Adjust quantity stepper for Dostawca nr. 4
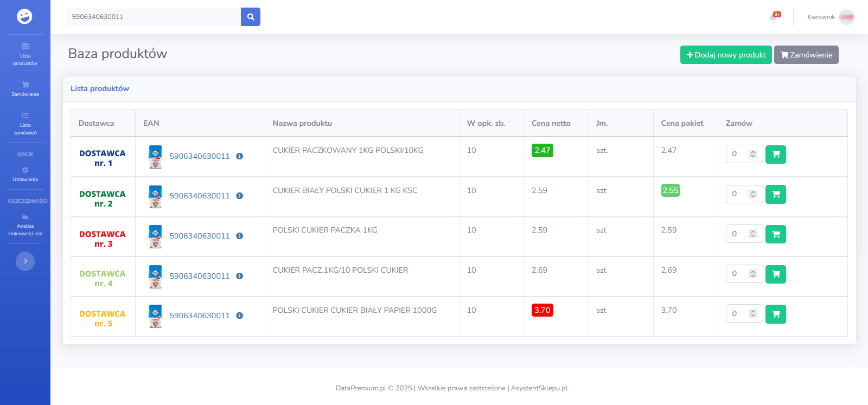The image size is (868, 405). 752,274
